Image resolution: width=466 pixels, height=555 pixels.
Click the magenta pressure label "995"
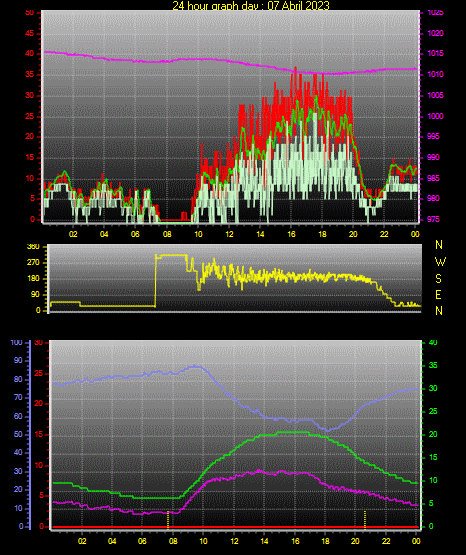point(433,136)
